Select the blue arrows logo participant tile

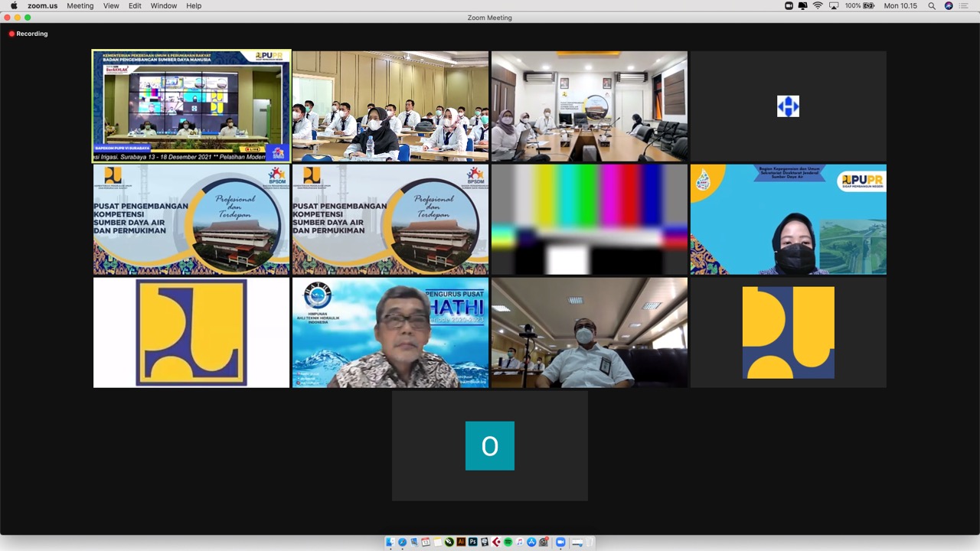point(789,106)
